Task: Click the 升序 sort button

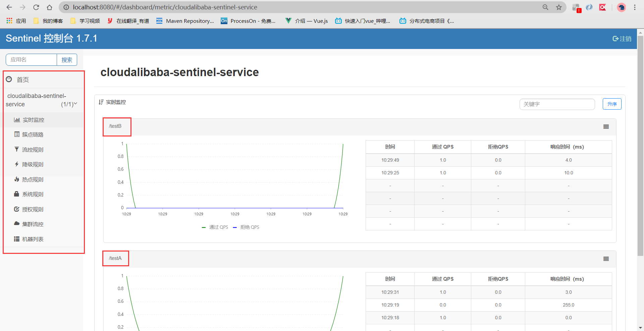Action: 612,104
